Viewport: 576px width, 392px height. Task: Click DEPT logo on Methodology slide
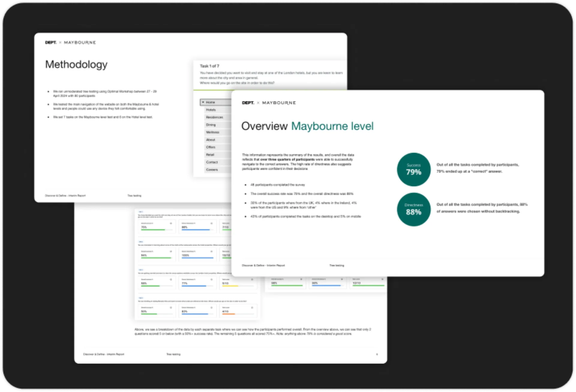click(x=51, y=43)
